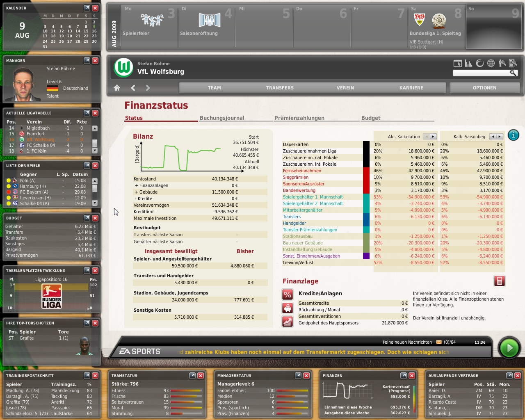Screen dimensions: 525x420
Task: Open the globe icon in header
Action: pos(491,63)
